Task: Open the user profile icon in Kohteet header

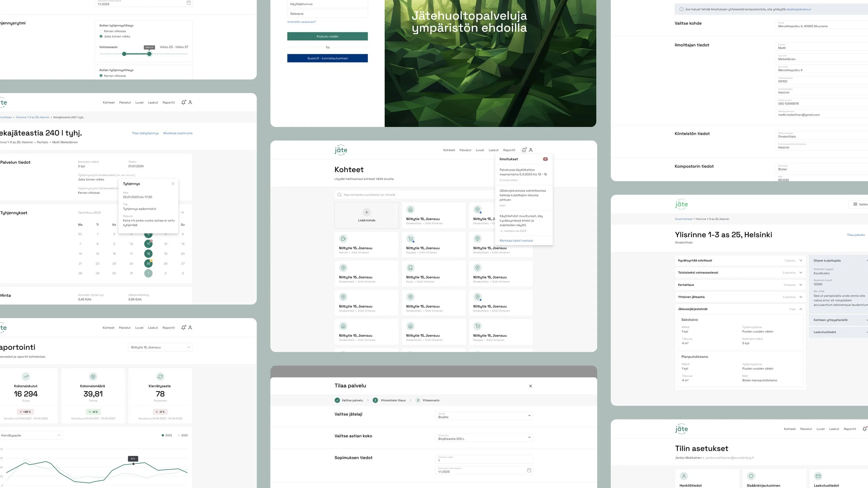Action: click(531, 150)
